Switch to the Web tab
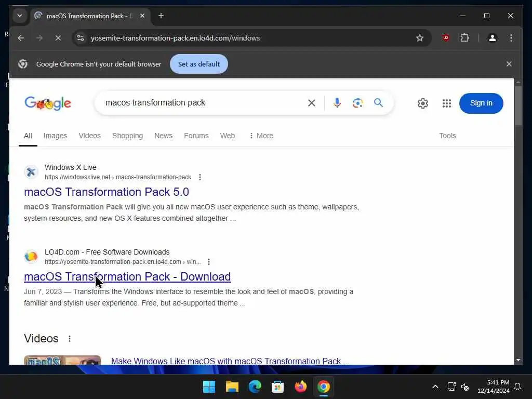This screenshot has width=532, height=399. point(228,136)
